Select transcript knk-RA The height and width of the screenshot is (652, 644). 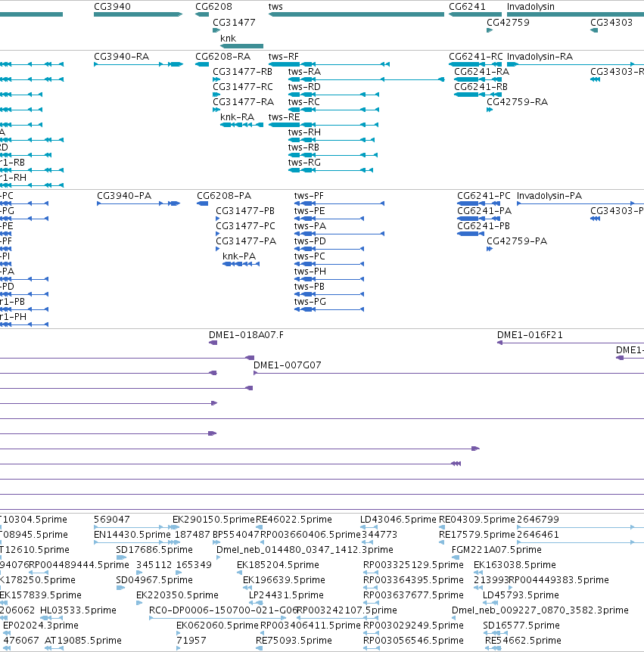237,116
